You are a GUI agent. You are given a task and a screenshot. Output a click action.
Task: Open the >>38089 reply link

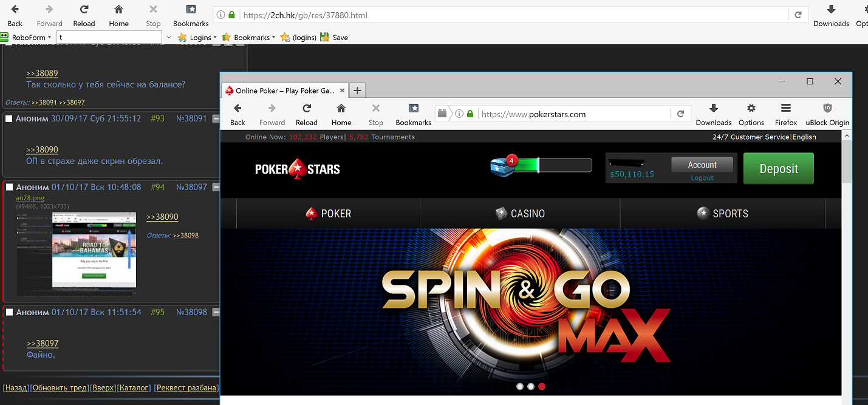[42, 73]
